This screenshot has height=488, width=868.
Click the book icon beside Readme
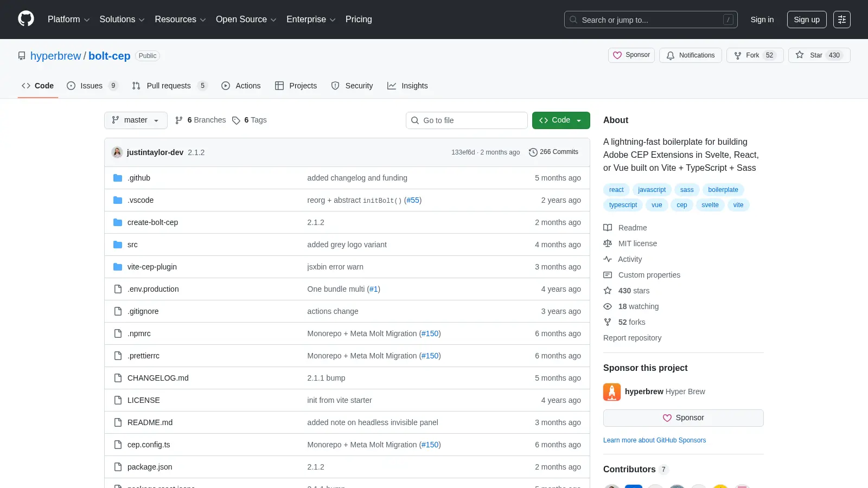(x=608, y=228)
